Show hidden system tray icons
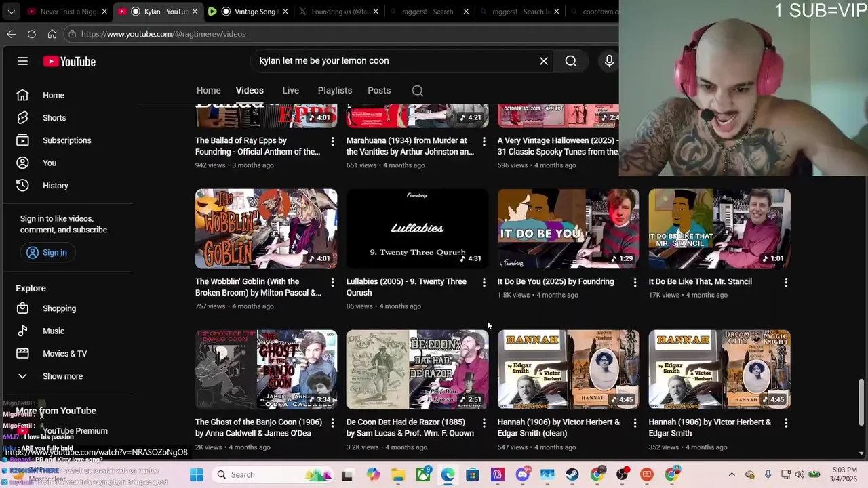This screenshot has height=488, width=868. point(732,474)
